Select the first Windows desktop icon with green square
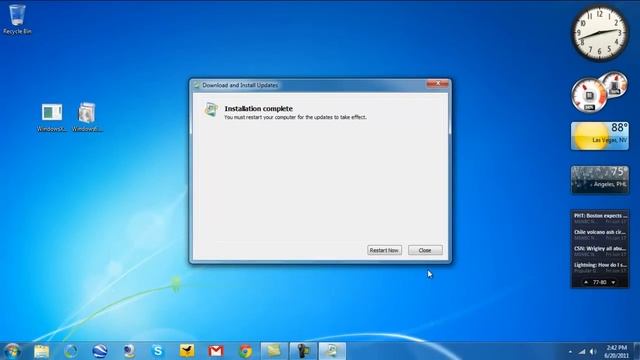 click(x=52, y=118)
